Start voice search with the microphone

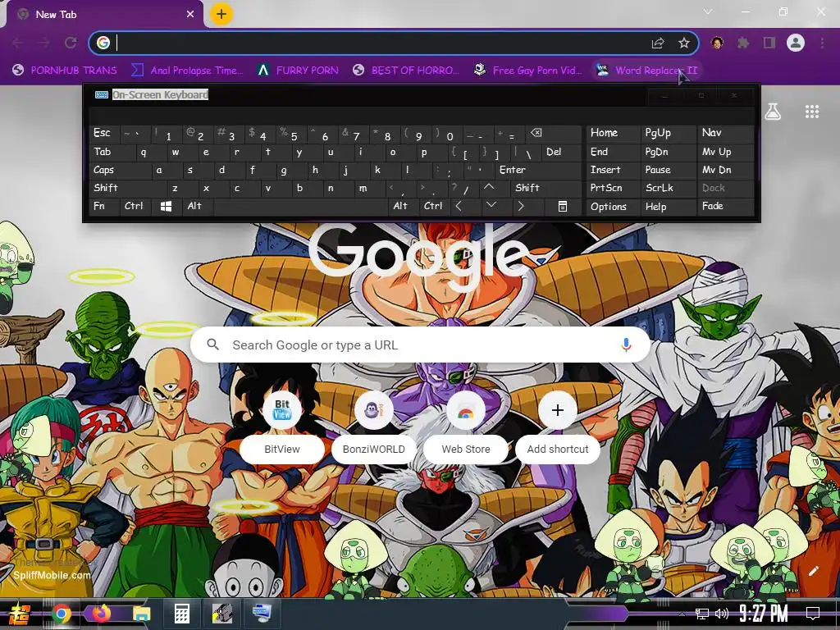tap(626, 345)
